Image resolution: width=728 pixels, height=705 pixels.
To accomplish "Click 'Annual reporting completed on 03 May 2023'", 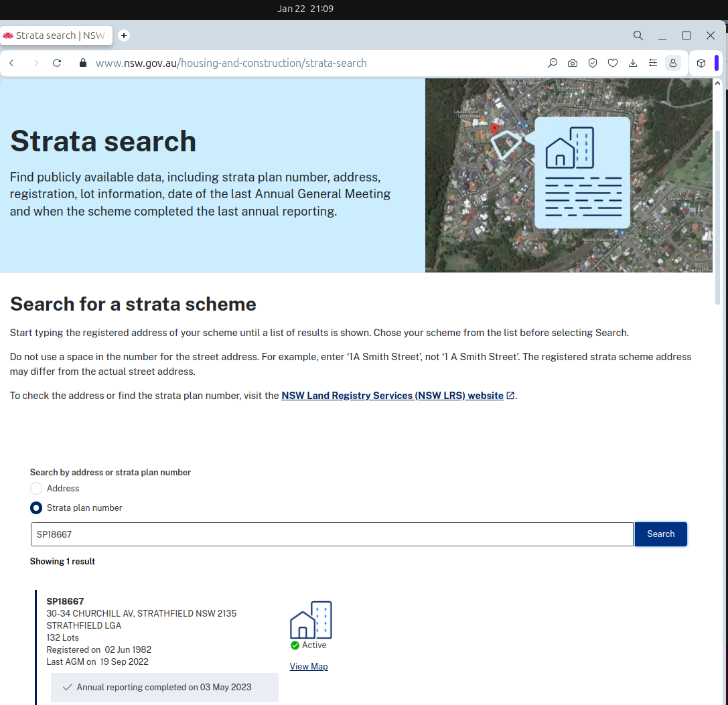I will (164, 687).
